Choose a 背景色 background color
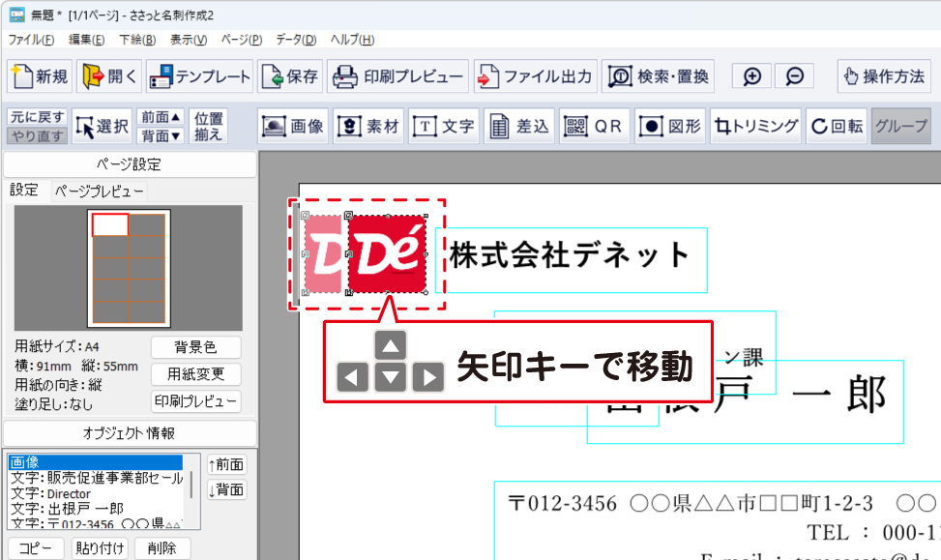The image size is (941, 560). point(195,347)
